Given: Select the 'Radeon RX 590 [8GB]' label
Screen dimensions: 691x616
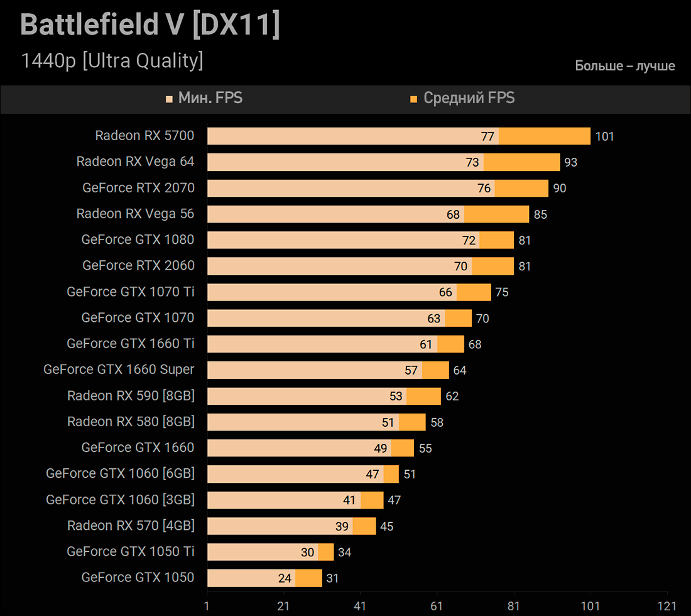Looking at the screenshot, I should pos(131,395).
